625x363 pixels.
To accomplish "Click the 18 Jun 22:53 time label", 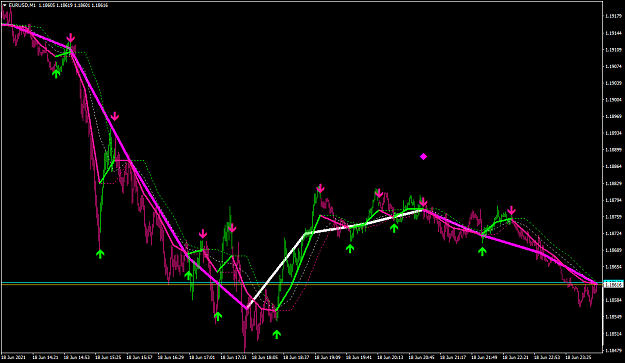I will [x=546, y=357].
